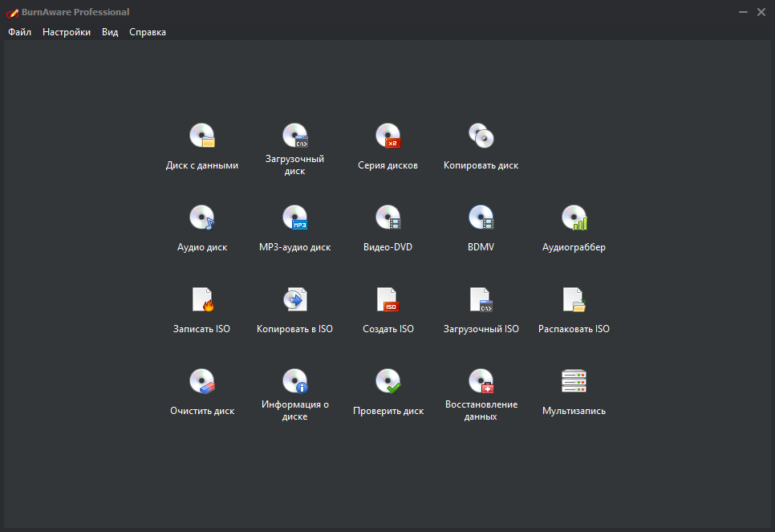775x532 pixels.
Task: Open Информация о диске tool
Action: (295, 381)
